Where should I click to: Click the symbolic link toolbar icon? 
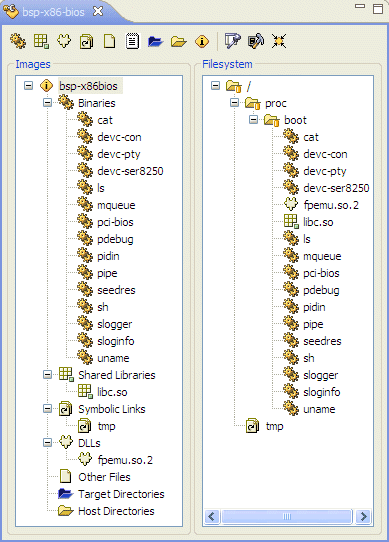86,41
